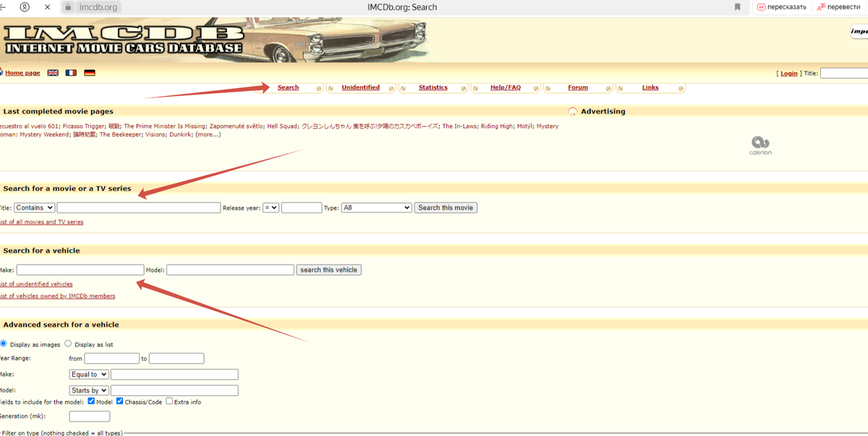Open the Statistics menu tab
The width and height of the screenshot is (868, 436).
pos(433,87)
